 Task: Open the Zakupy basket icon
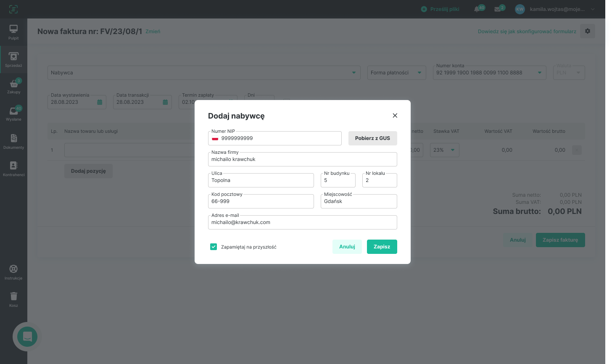pyautogui.click(x=13, y=86)
